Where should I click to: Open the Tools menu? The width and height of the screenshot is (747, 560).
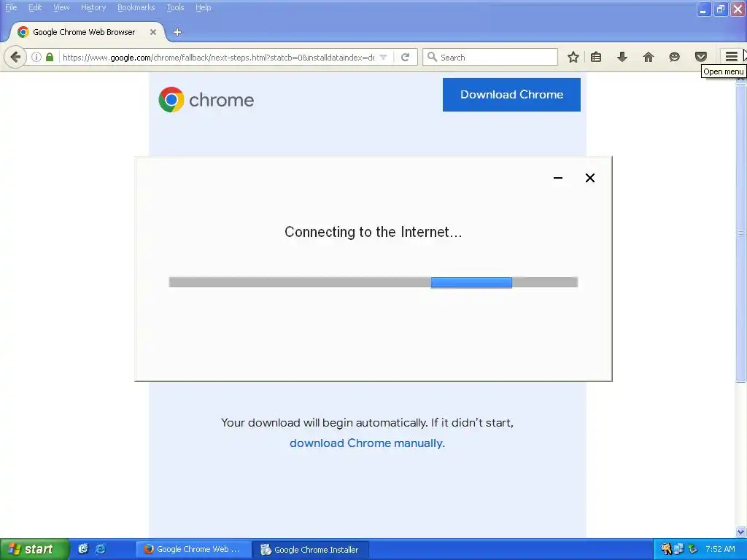[175, 7]
